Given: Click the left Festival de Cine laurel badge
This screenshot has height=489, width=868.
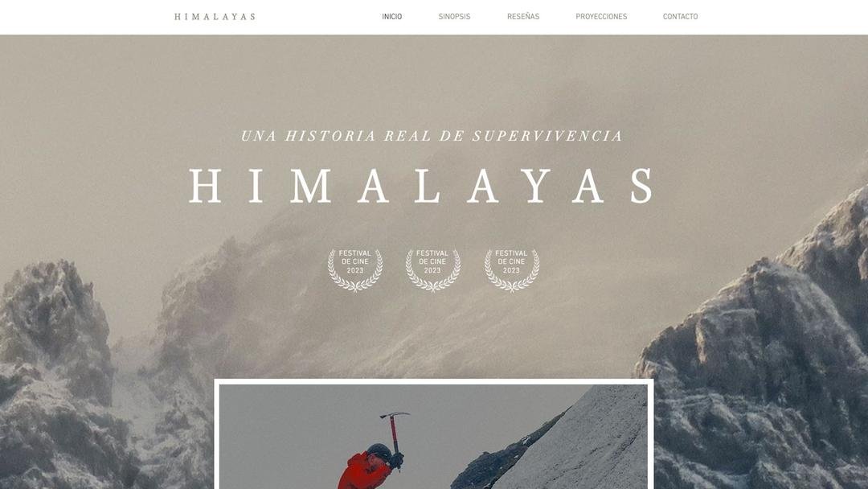Looking at the screenshot, I should [x=355, y=269].
